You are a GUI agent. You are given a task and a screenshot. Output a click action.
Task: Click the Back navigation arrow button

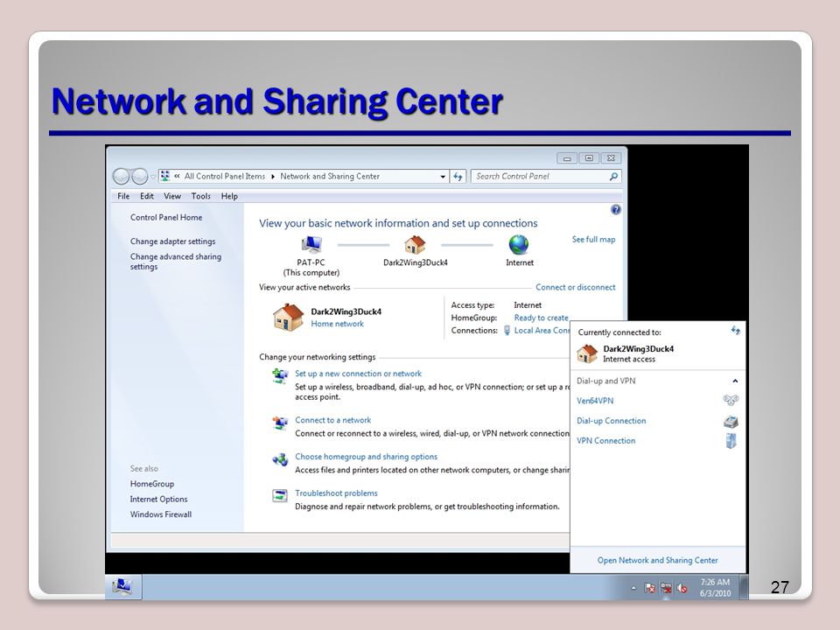[122, 176]
